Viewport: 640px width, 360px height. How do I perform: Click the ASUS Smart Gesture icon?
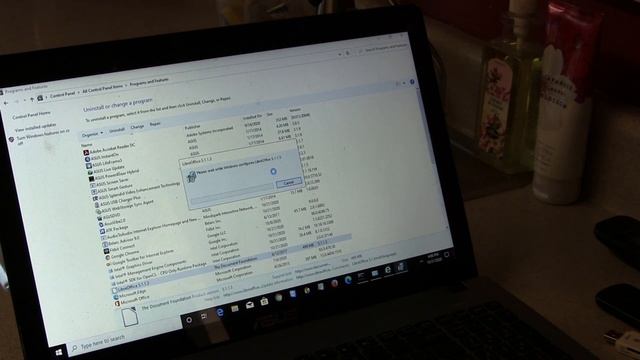[93, 192]
